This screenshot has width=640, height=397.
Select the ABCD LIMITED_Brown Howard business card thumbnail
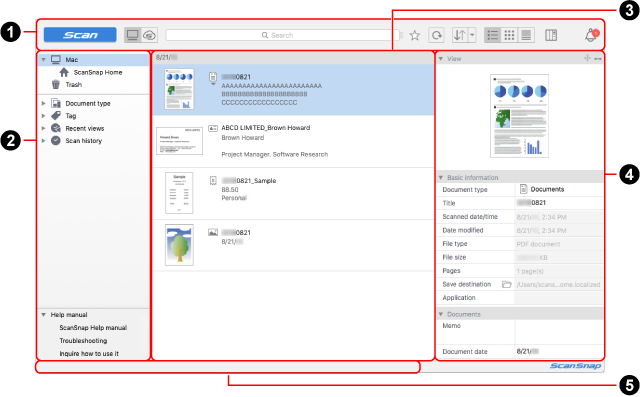[179, 141]
